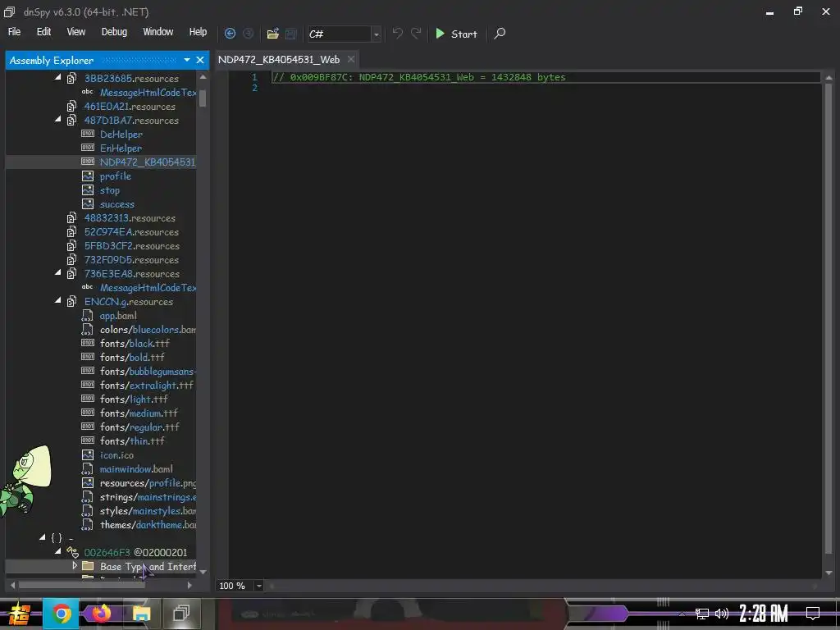Viewport: 840px width, 630px height.
Task: Switch to the NDP472_KB4054531_Web tab
Action: coord(279,59)
